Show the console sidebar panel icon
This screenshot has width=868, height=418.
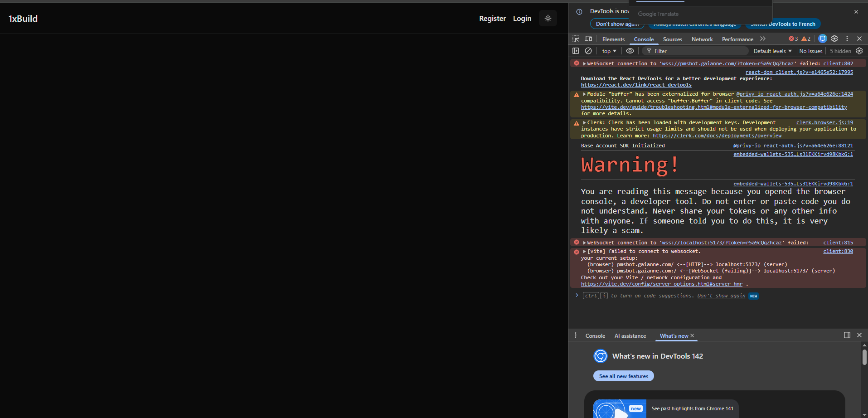[x=576, y=51]
